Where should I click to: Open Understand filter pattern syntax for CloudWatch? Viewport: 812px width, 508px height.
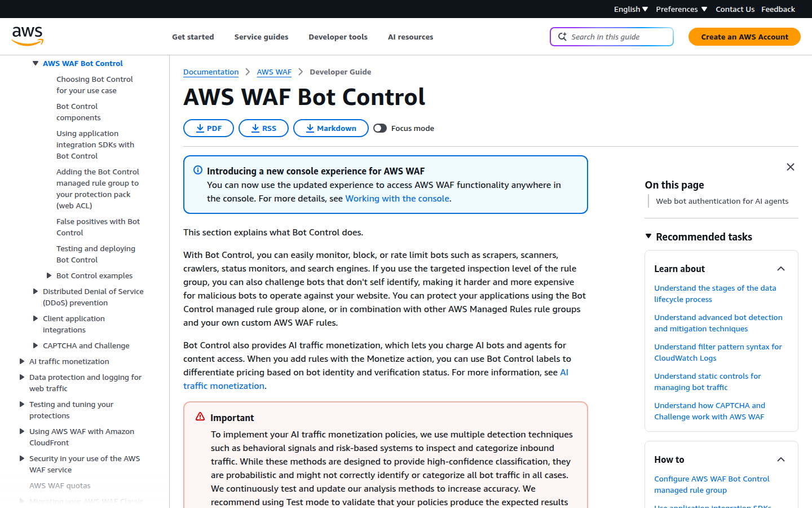pos(718,352)
